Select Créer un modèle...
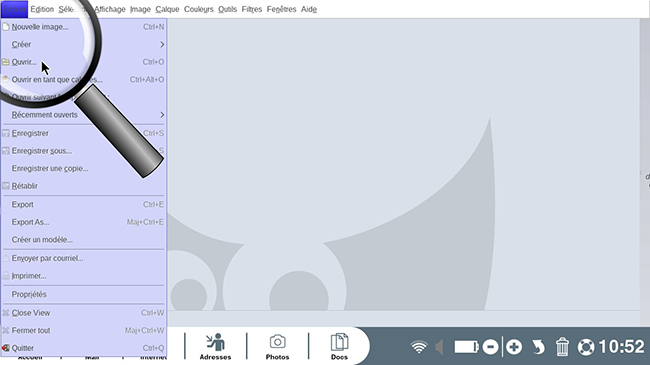 coord(83,240)
